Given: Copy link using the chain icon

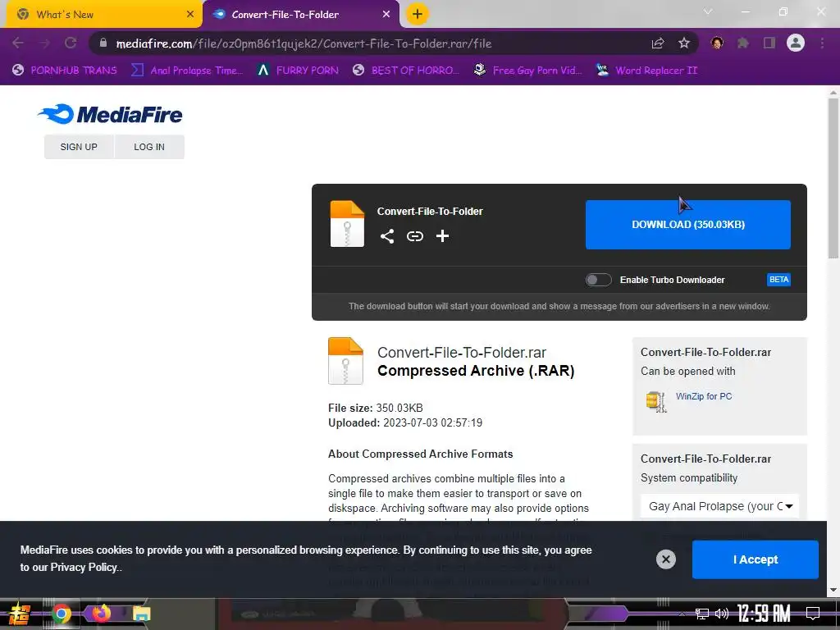Looking at the screenshot, I should coord(414,236).
